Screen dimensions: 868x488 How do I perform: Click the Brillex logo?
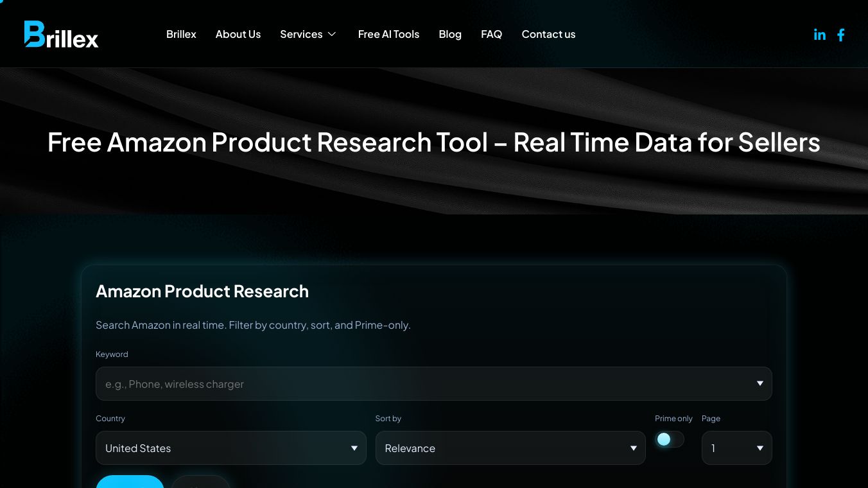tap(62, 34)
